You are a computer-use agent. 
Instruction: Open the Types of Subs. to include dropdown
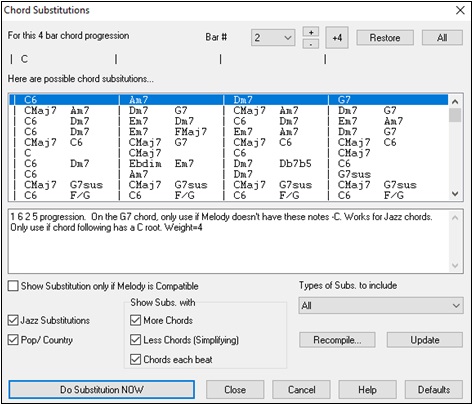pyautogui.click(x=381, y=305)
